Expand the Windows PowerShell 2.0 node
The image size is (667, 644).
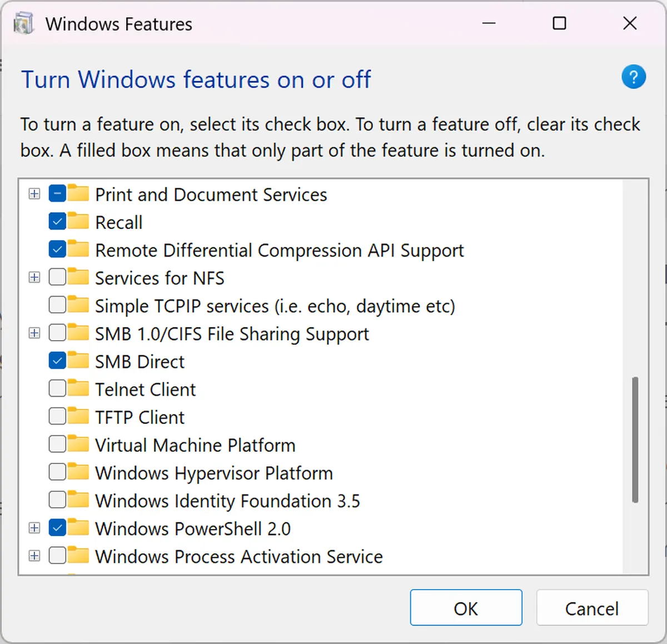click(34, 527)
